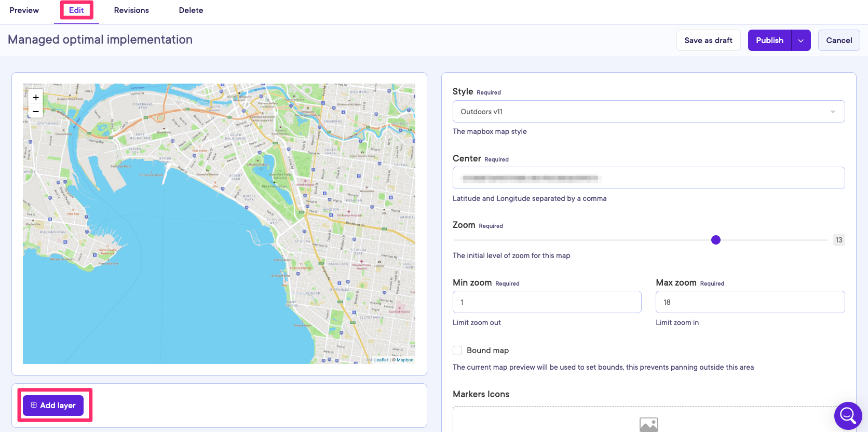This screenshot has width=868, height=432.
Task: Enable the Bound map checkbox
Action: pos(457,350)
